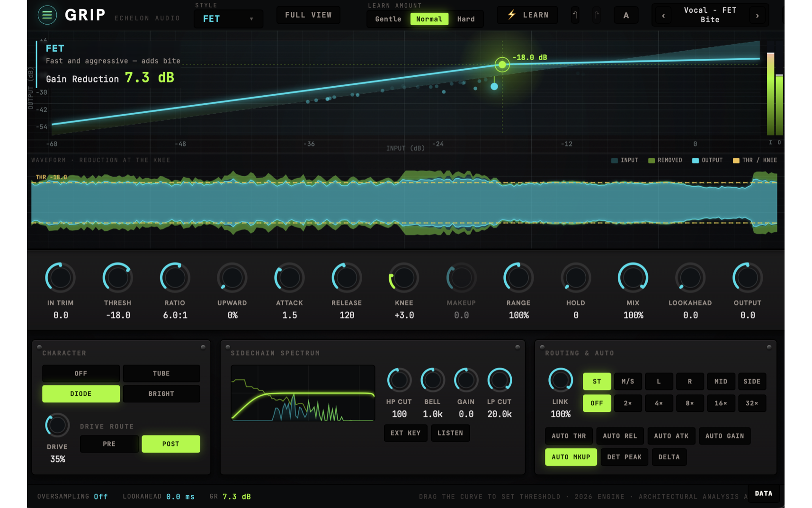This screenshot has width=812, height=508.
Task: Click the sidechain GAIN knob
Action: (466, 380)
